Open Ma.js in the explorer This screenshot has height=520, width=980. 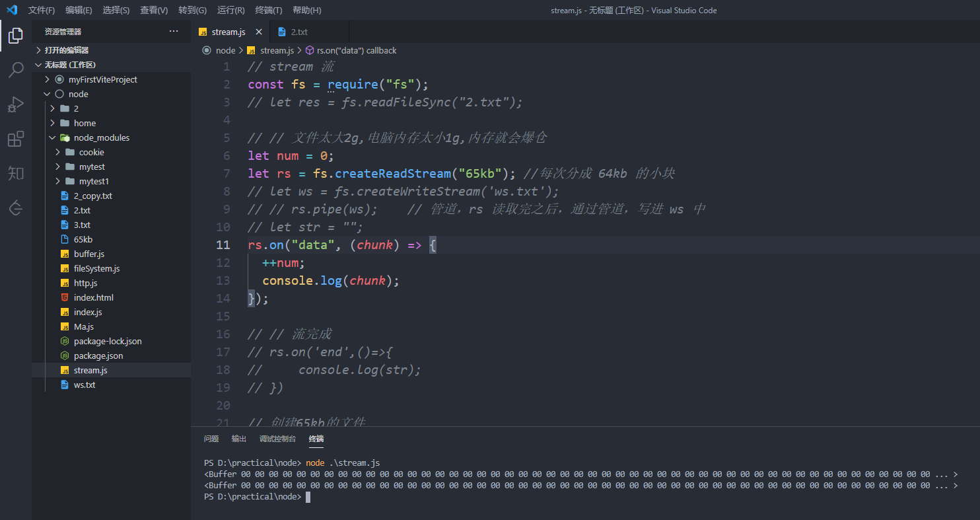click(111, 326)
